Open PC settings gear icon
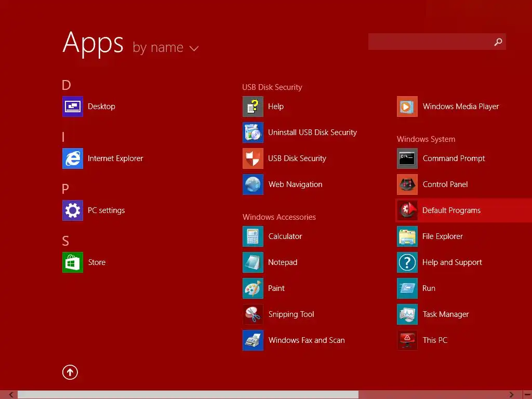The image size is (532, 399). click(73, 210)
